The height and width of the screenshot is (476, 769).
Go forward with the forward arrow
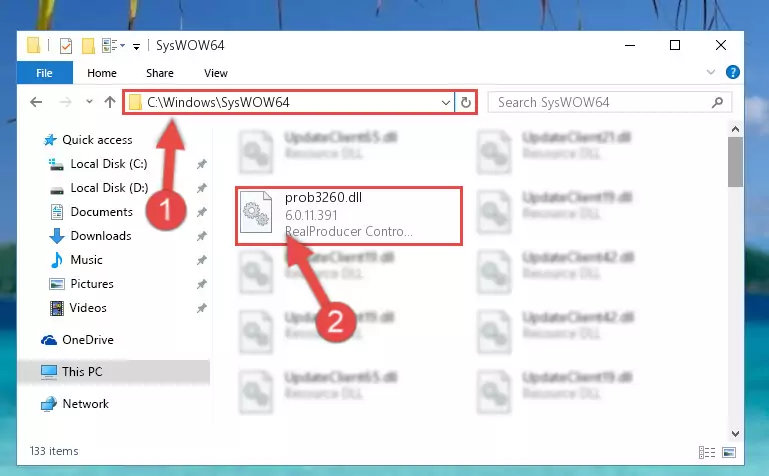(65, 102)
